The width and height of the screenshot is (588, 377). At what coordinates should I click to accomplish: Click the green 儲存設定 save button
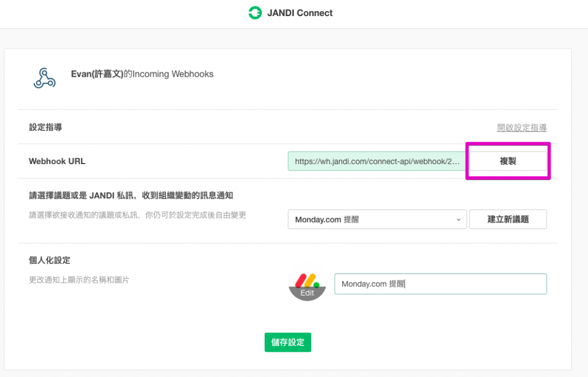[x=288, y=342]
